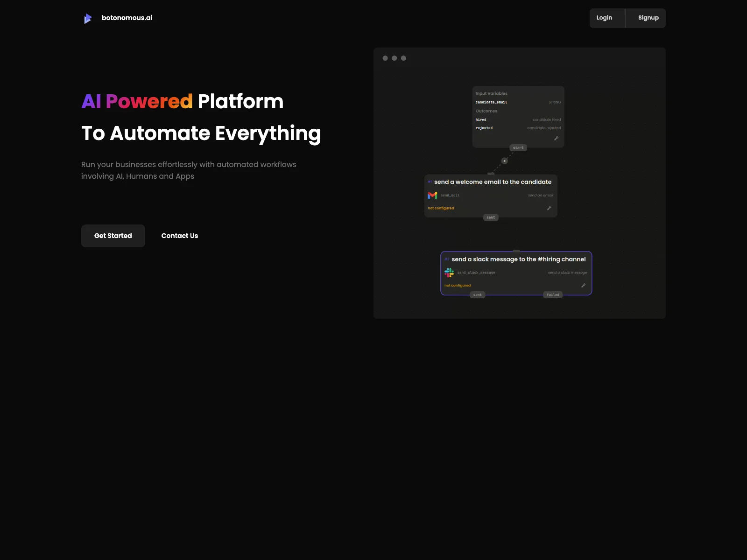747x560 pixels.
Task: Select the hired outcome row
Action: [x=518, y=120]
